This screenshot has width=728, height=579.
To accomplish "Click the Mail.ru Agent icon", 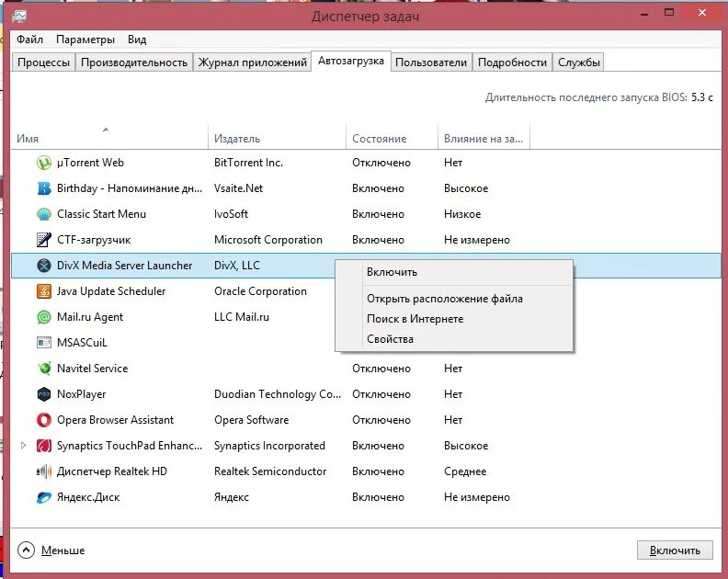I will [43, 317].
